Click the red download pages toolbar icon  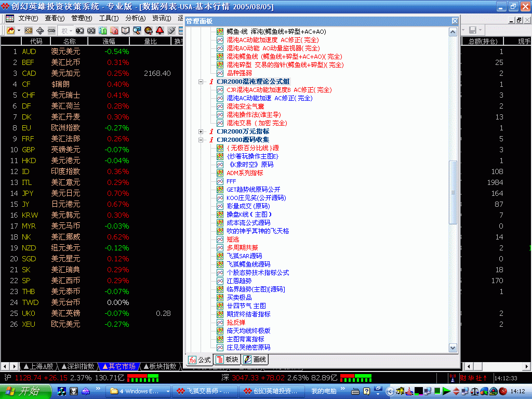pyautogui.click(x=114, y=31)
